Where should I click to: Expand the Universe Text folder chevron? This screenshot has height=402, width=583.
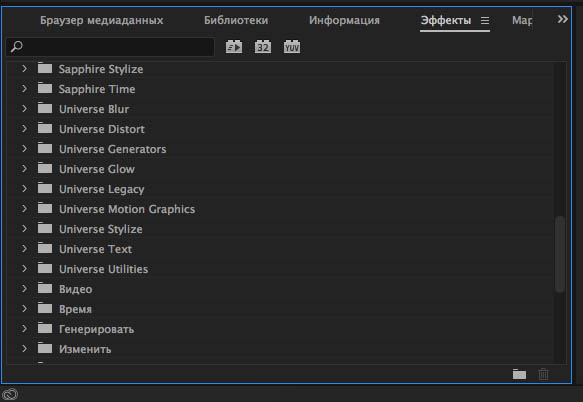point(24,248)
